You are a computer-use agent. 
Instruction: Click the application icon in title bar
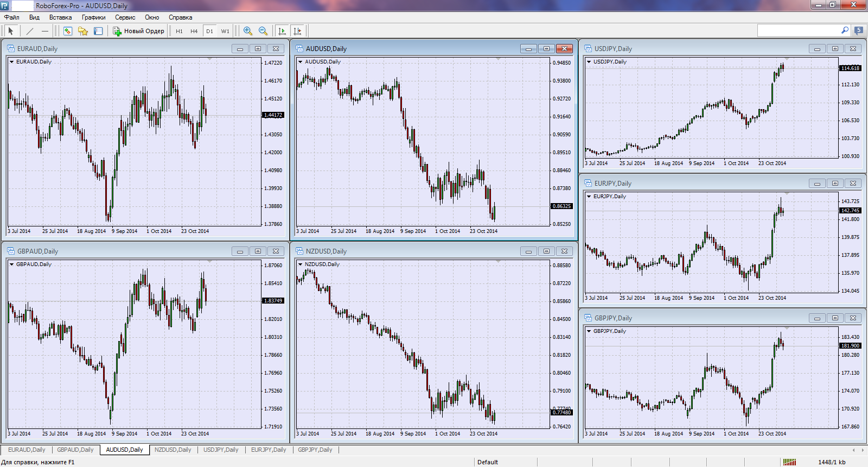(x=5, y=5)
